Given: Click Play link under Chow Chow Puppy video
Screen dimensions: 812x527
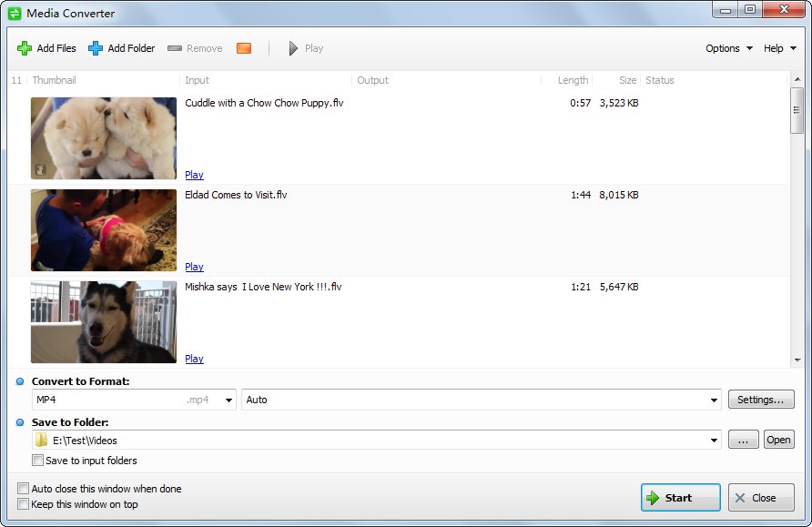Looking at the screenshot, I should [194, 175].
